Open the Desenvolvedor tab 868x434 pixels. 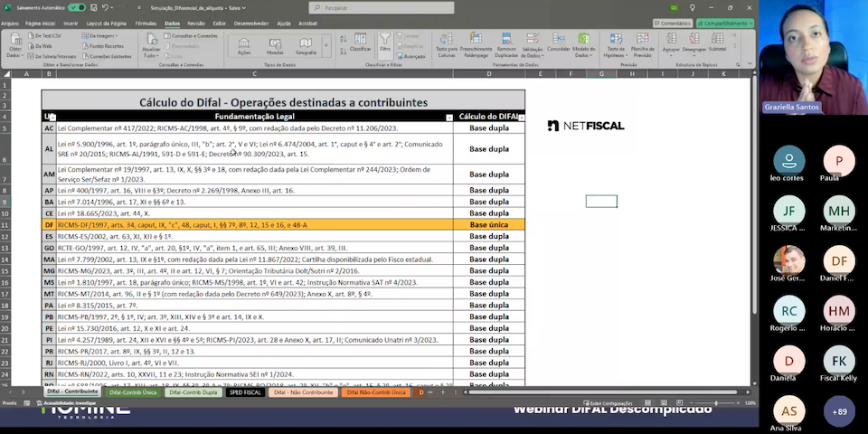250,24
